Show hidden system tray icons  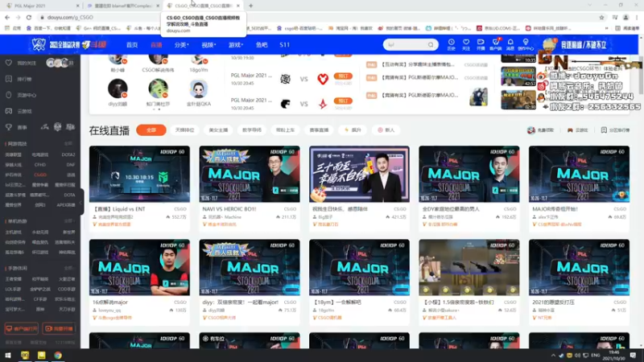[553, 355]
